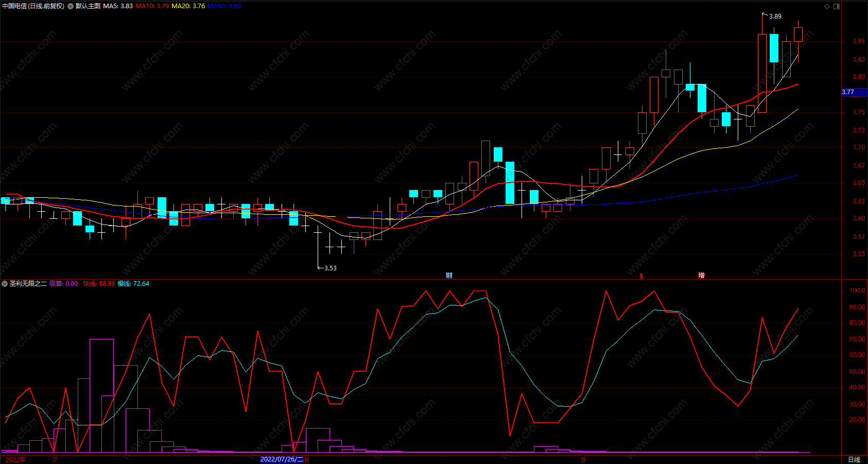
Task: Click the MA60: 3.66 value
Action: click(224, 6)
